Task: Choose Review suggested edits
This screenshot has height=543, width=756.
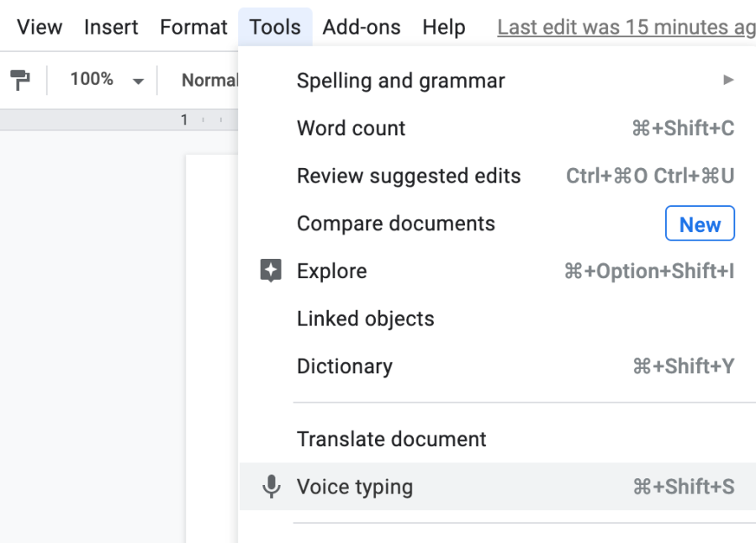Action: (x=498, y=176)
